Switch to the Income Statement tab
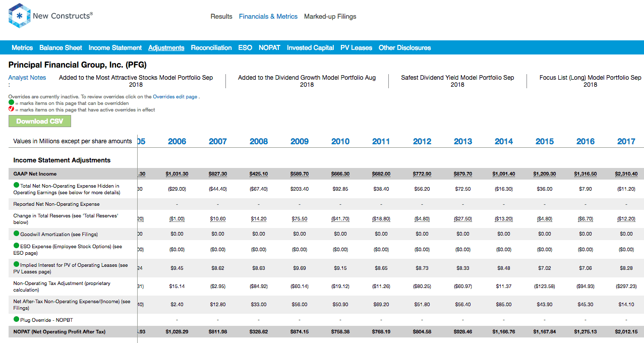The image size is (644, 343). point(115,48)
